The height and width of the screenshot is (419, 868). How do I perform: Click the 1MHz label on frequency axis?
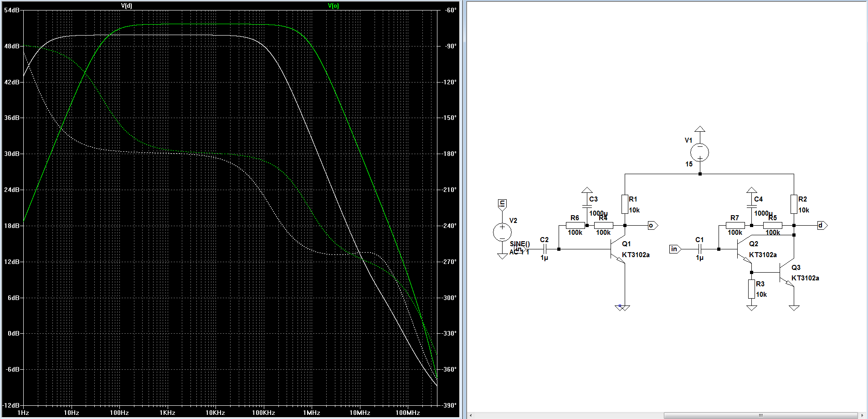[x=312, y=413]
